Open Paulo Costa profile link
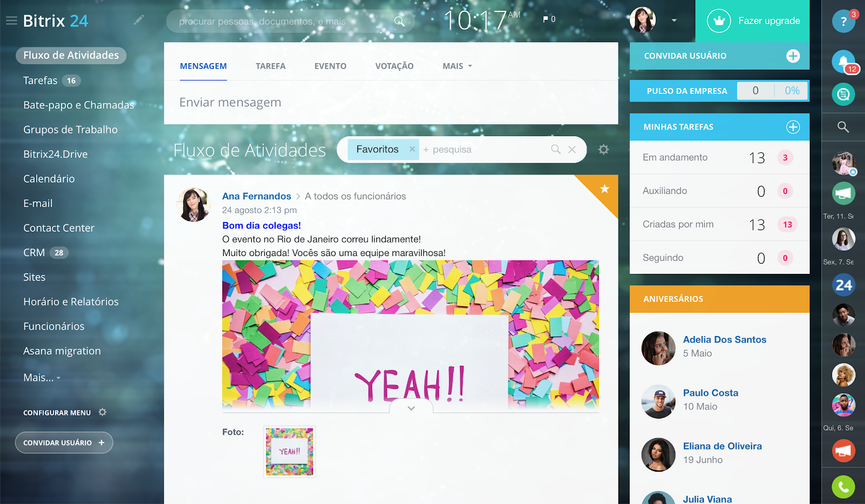This screenshot has height=504, width=865. point(710,393)
